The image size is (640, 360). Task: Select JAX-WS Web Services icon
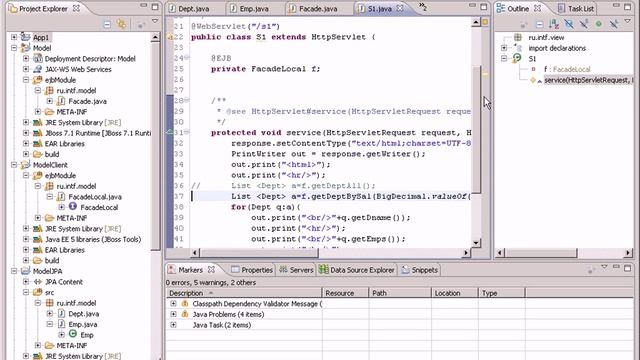coord(38,69)
